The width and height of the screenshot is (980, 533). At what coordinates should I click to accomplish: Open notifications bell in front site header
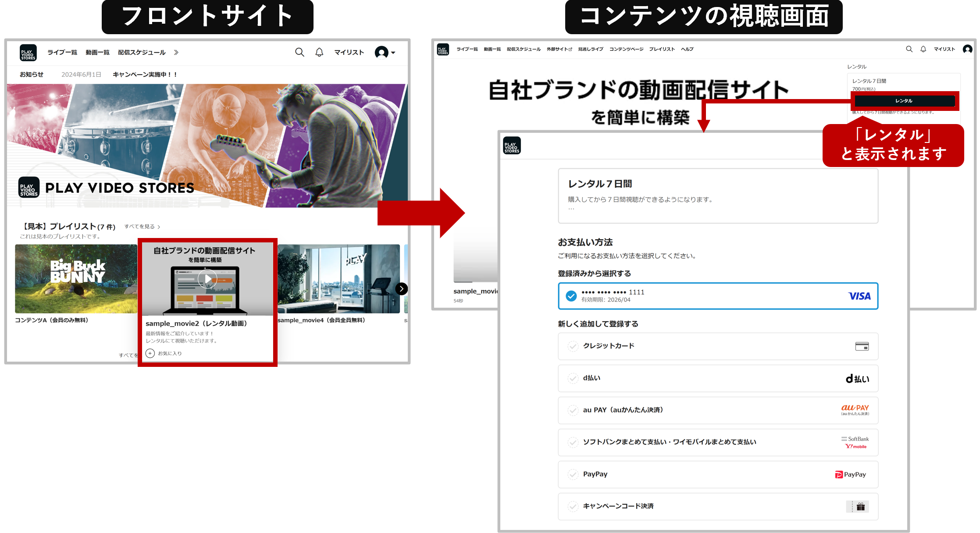(x=319, y=53)
